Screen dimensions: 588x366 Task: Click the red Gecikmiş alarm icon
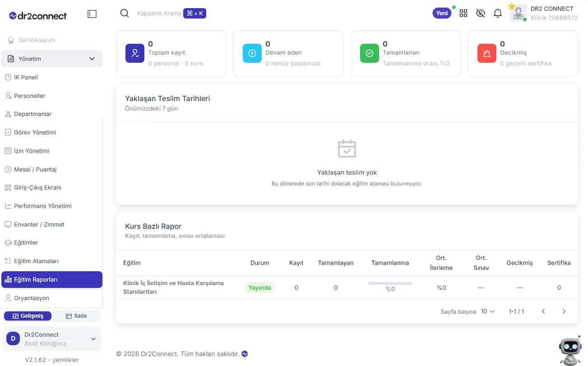coord(487,53)
